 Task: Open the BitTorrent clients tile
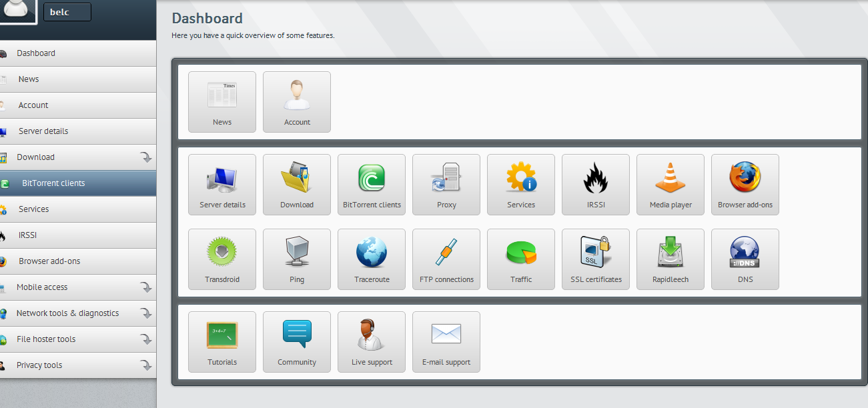372,185
